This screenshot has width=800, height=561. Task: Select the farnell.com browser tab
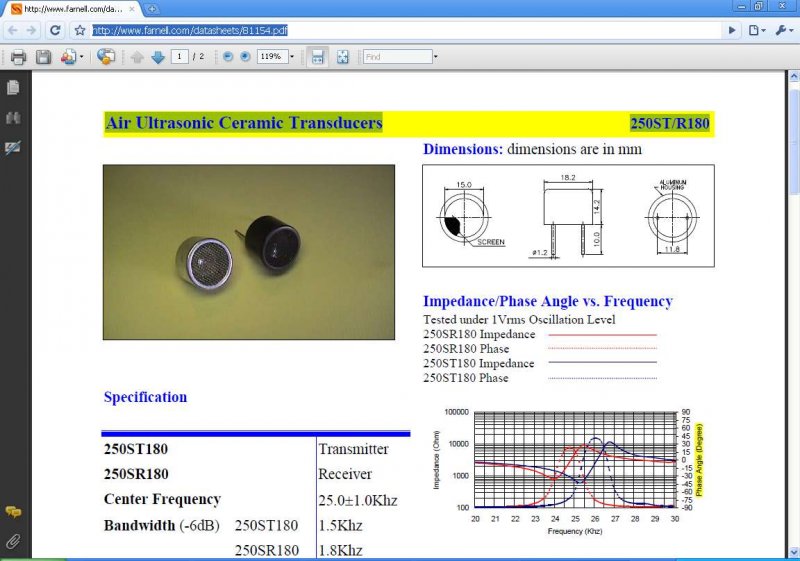pos(73,9)
